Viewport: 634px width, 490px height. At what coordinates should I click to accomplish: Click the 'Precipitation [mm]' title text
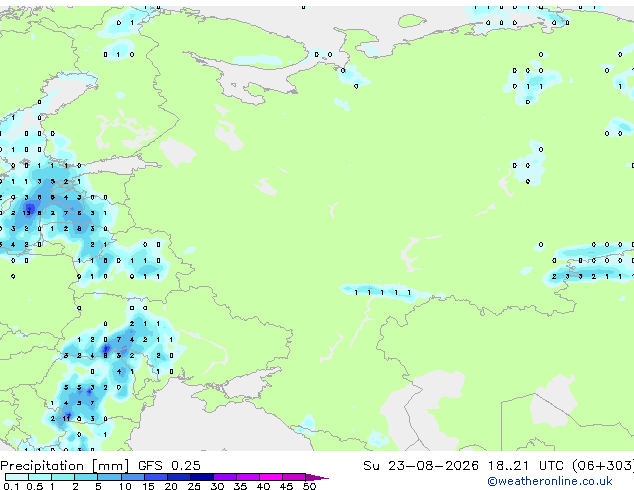pyautogui.click(x=65, y=466)
